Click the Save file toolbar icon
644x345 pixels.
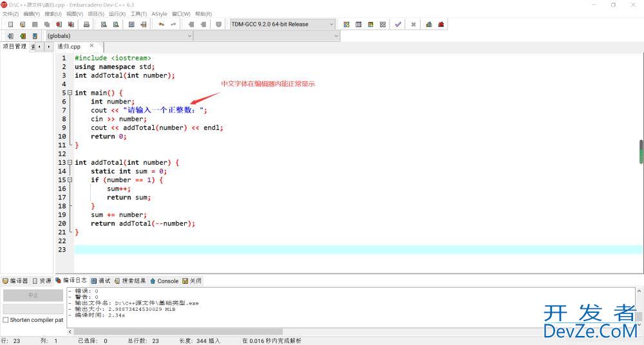pos(35,24)
